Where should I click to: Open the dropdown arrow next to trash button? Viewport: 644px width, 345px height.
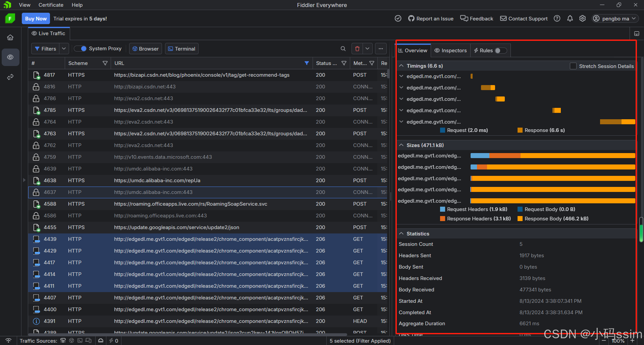click(368, 49)
